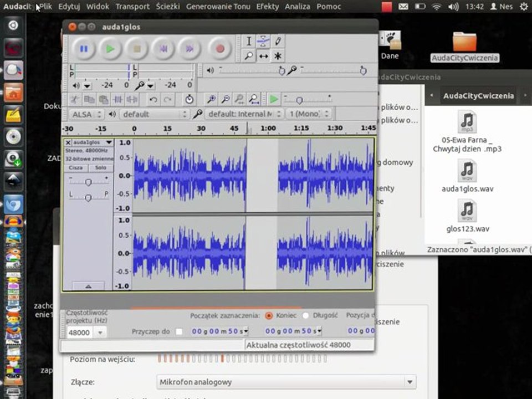The height and width of the screenshot is (399, 532).
Task: Select the Selection (I-beam) tool
Action: [x=249, y=42]
